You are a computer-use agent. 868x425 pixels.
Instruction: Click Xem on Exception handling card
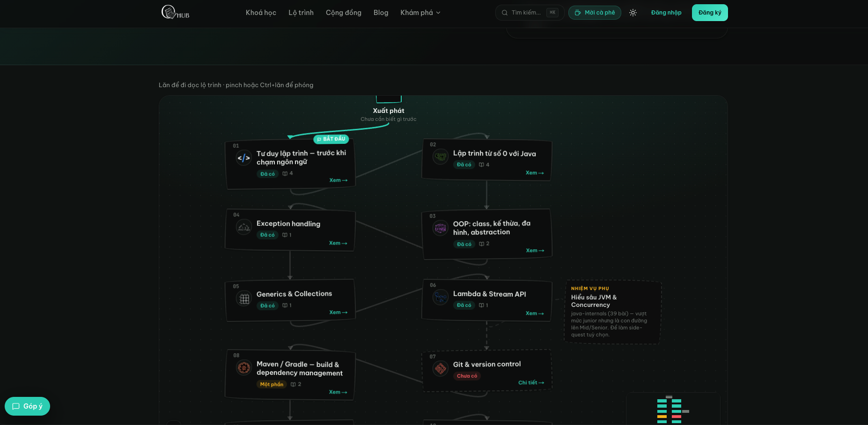pyautogui.click(x=338, y=243)
